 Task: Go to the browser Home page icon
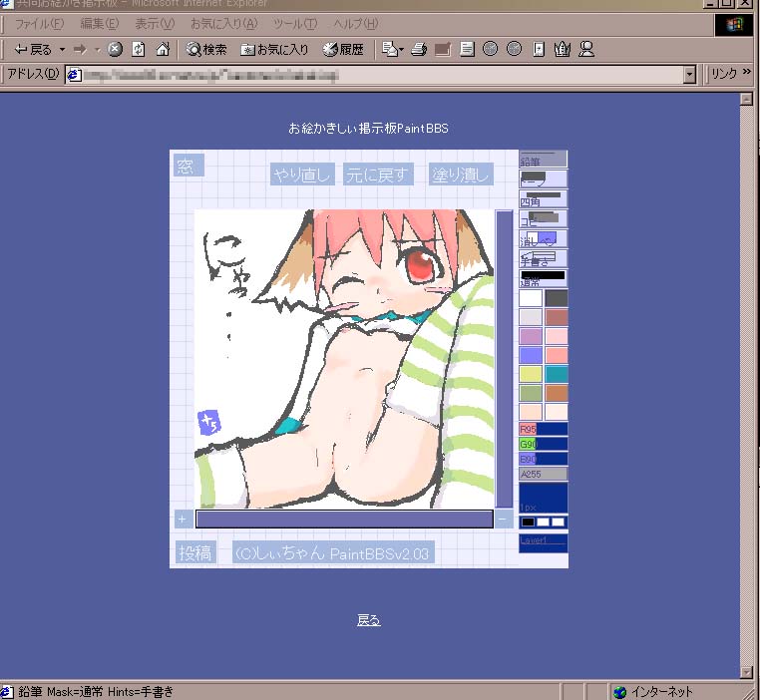pos(162,48)
